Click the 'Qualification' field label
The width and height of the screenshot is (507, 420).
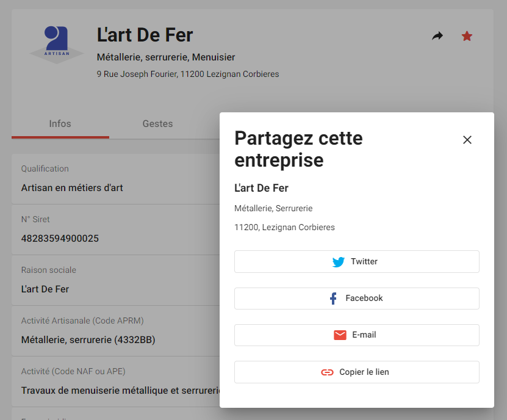45,169
